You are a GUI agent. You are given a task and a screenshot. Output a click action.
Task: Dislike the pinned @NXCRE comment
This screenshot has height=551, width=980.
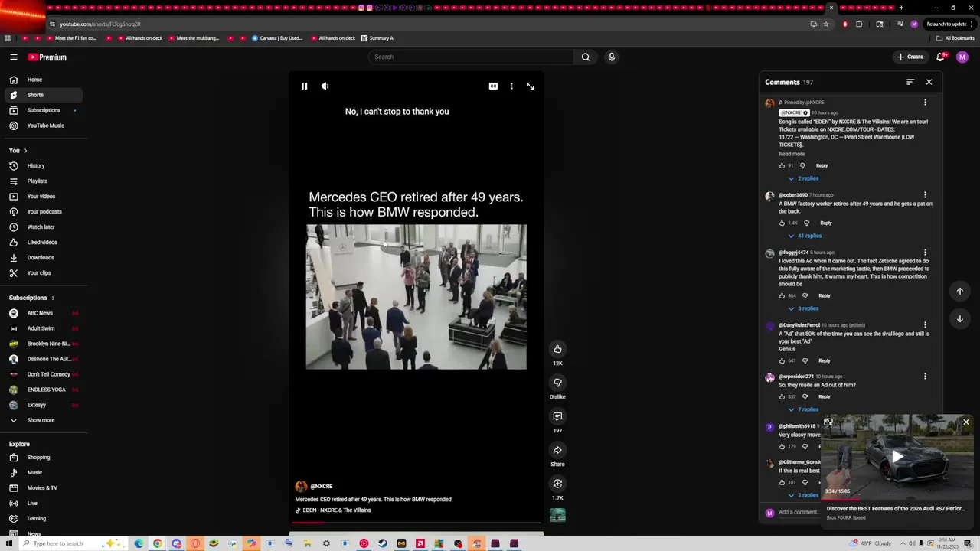pyautogui.click(x=802, y=165)
